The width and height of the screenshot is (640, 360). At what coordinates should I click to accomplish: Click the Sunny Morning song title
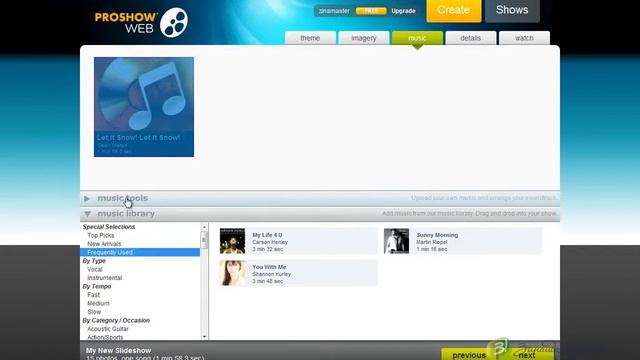[x=437, y=235]
